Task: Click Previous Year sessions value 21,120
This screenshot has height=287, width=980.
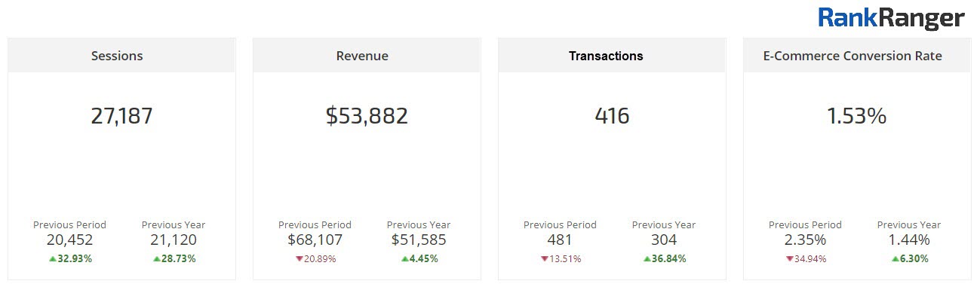Action: 174,240
